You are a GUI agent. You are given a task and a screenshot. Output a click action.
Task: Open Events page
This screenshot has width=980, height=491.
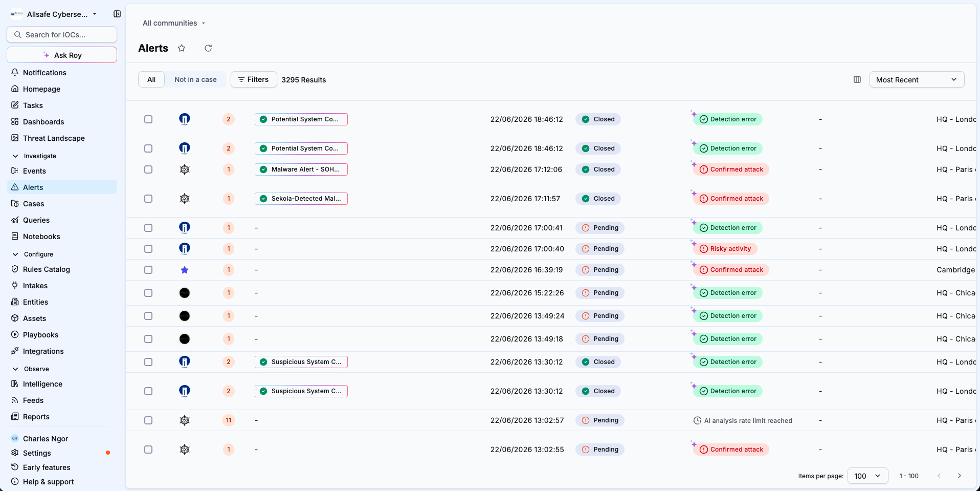(x=61, y=171)
